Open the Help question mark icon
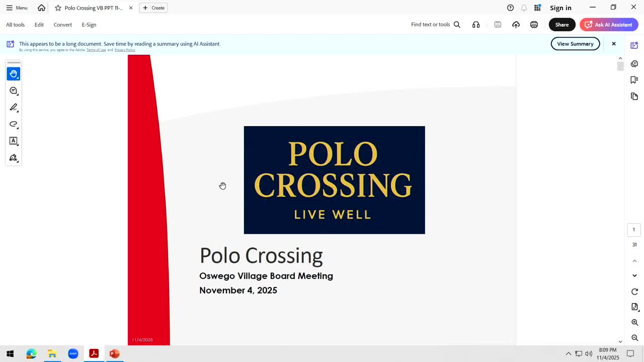This screenshot has height=362, width=644. point(510,8)
